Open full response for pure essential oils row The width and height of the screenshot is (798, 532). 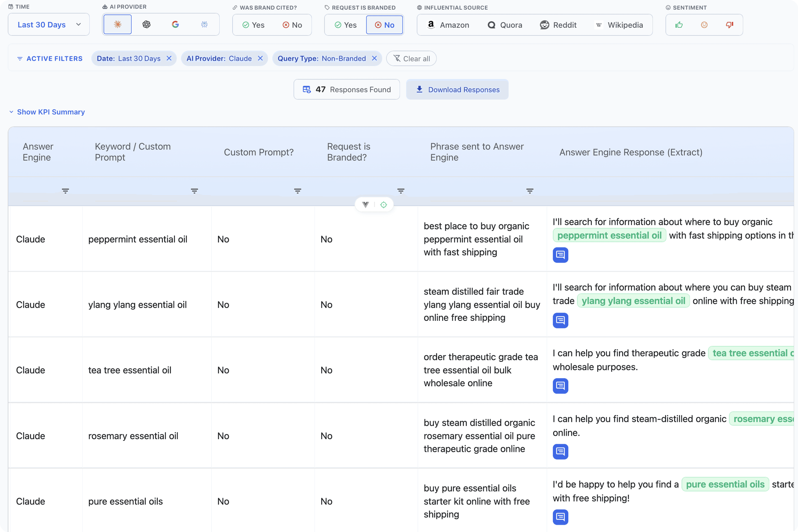561,517
